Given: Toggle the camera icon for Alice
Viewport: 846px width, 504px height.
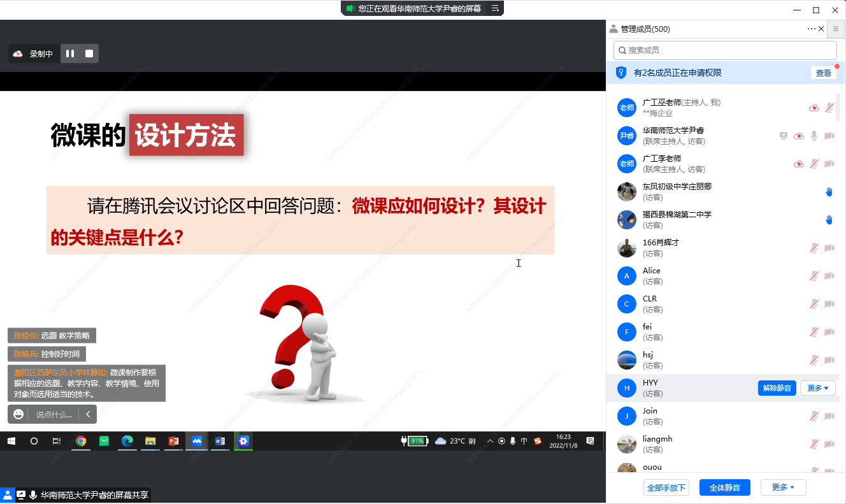Looking at the screenshot, I should click(829, 276).
